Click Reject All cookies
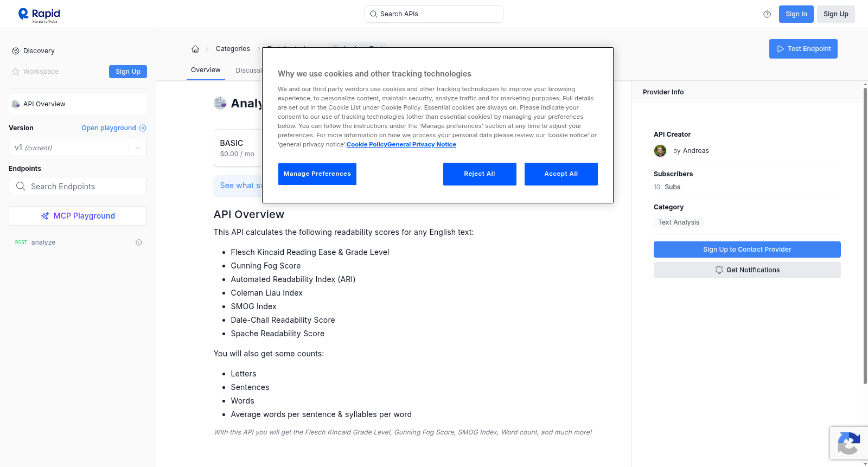 480,174
